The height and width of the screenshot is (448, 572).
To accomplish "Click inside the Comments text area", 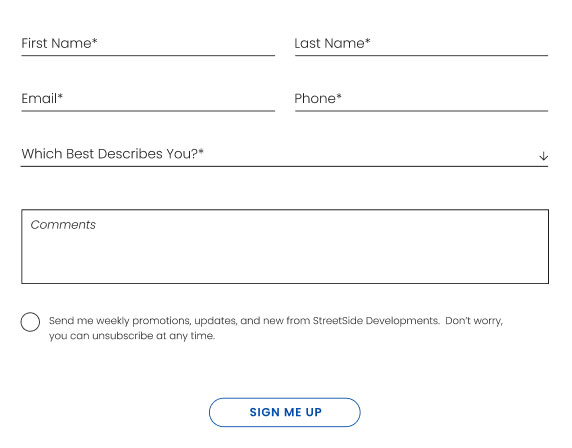I will pos(285,246).
